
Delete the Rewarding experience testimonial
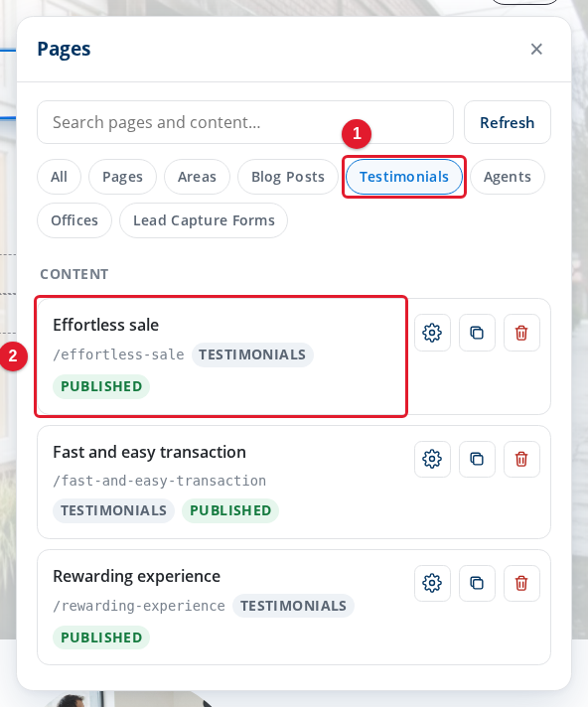click(521, 583)
